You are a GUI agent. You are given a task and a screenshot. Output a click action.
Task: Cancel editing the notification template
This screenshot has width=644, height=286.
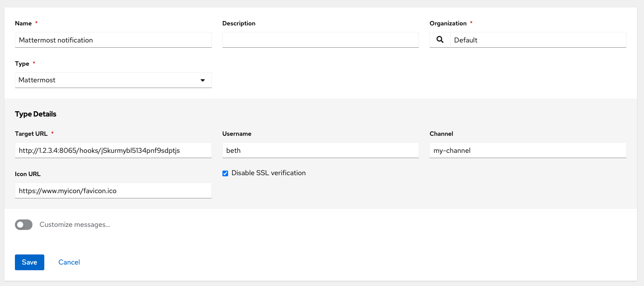pyautogui.click(x=68, y=262)
